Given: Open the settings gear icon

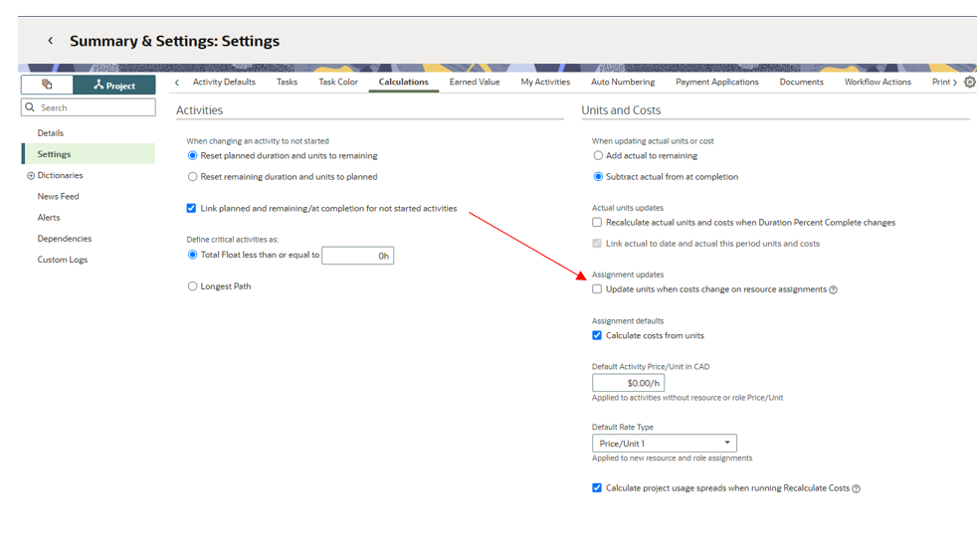Looking at the screenshot, I should coord(970,83).
